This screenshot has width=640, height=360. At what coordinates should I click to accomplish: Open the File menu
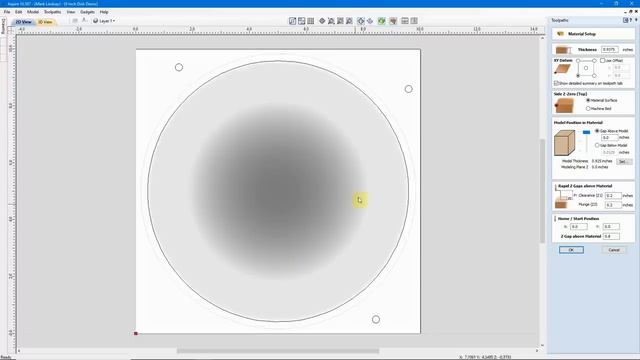pyautogui.click(x=7, y=12)
